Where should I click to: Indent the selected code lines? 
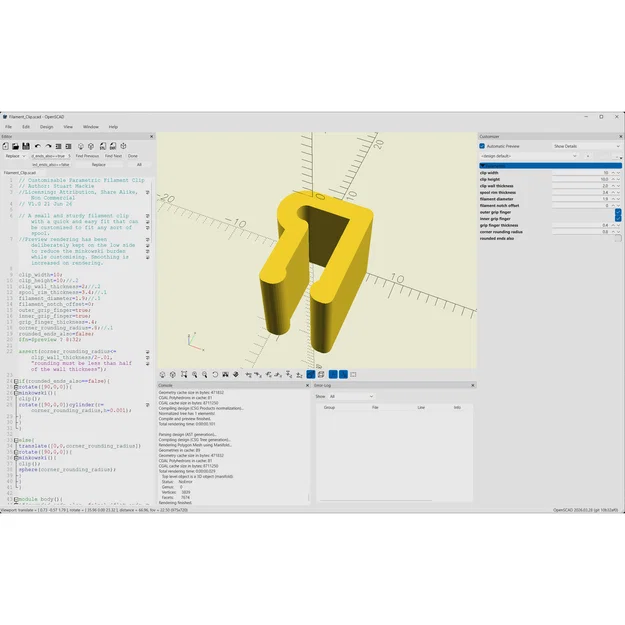[x=69, y=146]
